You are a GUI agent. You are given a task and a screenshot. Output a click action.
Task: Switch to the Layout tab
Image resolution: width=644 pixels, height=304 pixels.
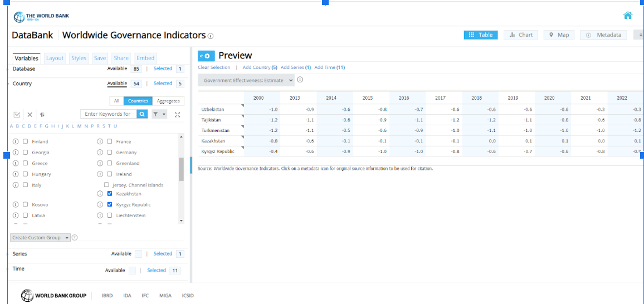tap(55, 58)
